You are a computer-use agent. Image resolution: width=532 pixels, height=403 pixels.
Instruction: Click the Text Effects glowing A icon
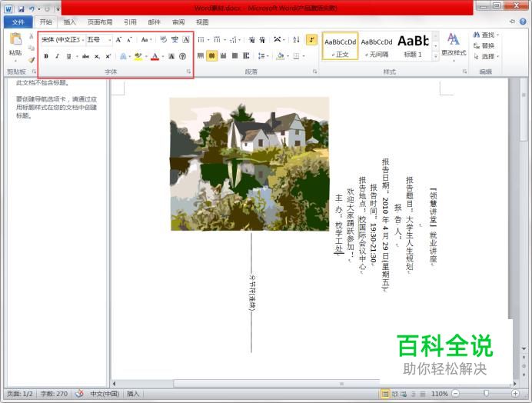123,56
